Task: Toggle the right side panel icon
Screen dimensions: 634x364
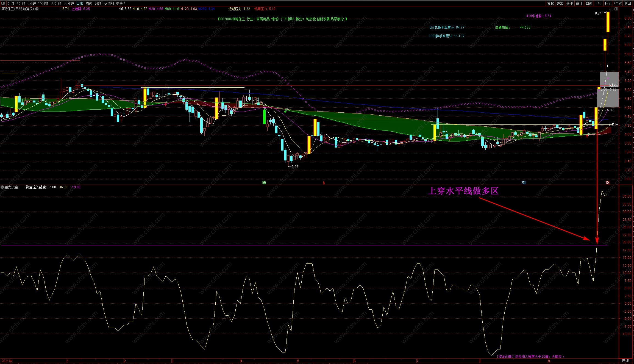Action: click(x=616, y=9)
